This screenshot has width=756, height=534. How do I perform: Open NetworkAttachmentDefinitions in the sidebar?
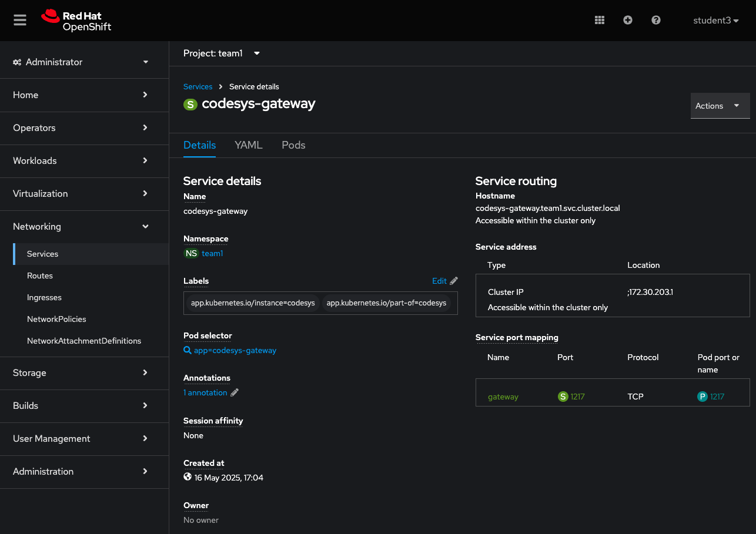[x=91, y=341]
